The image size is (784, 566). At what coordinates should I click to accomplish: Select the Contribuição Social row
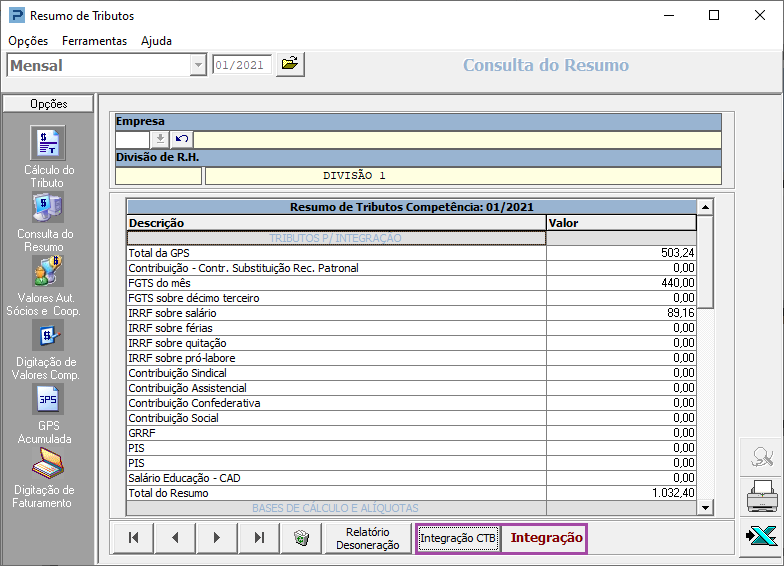[411, 418]
